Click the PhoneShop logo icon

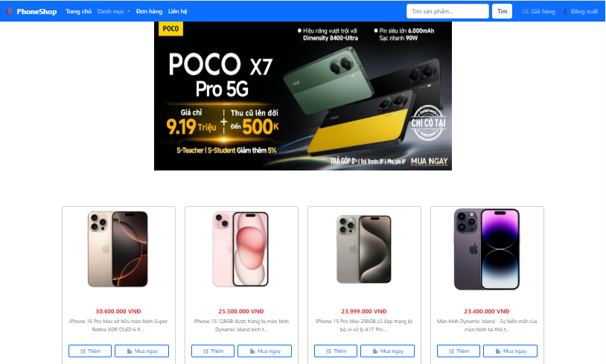coord(10,12)
